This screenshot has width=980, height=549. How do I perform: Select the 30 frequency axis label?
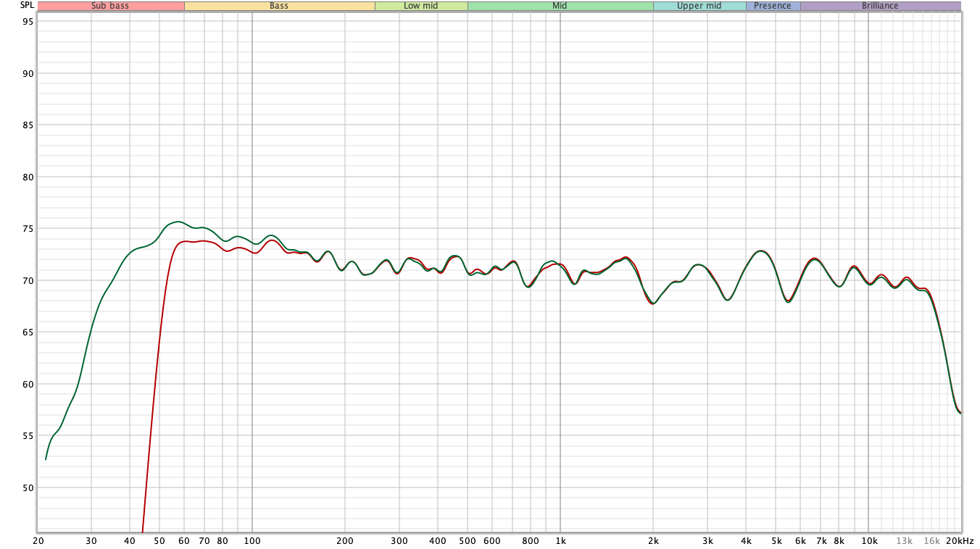pos(91,541)
